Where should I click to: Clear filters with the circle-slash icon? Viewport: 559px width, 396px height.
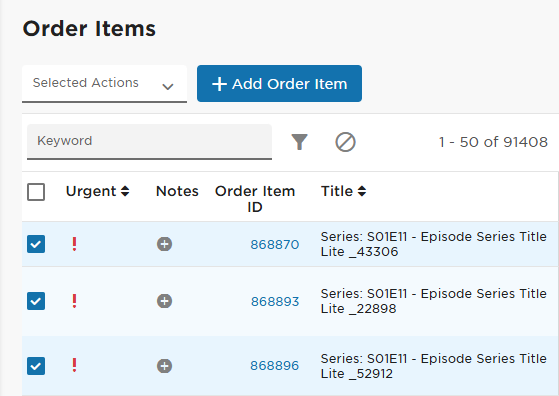(345, 142)
